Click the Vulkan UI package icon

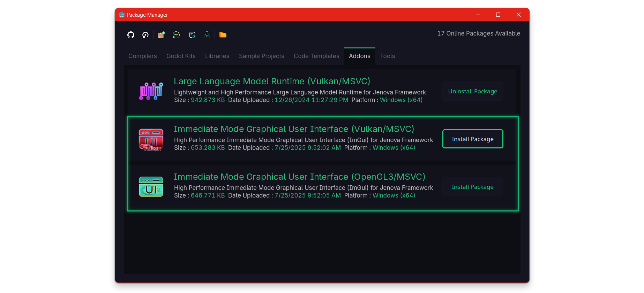[x=151, y=139]
